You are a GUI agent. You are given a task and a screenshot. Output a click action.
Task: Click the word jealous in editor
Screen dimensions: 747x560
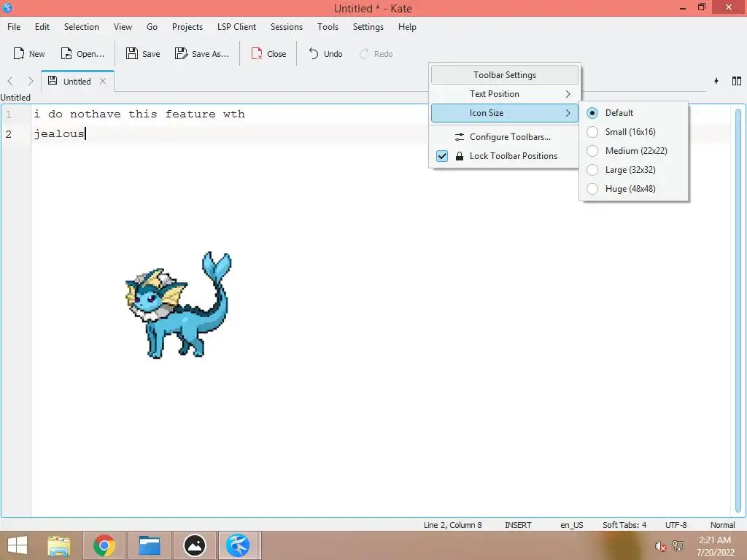point(59,134)
